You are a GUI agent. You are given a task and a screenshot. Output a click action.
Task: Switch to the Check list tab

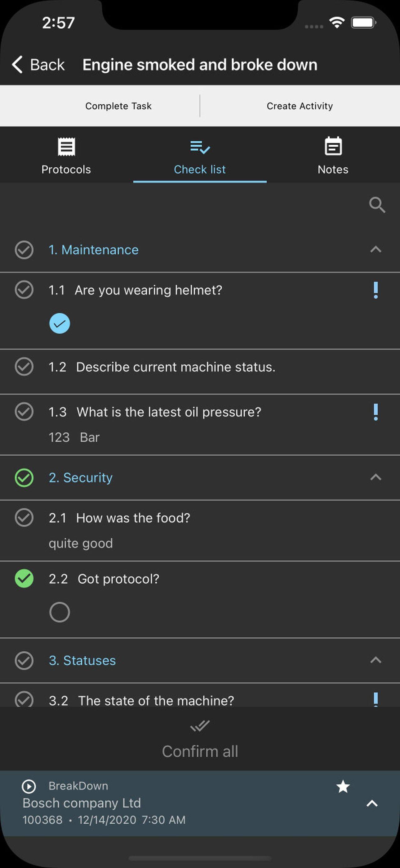[200, 156]
